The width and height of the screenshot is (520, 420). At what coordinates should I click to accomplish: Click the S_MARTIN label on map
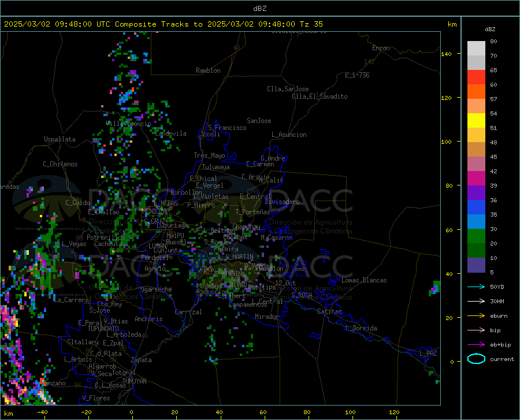point(239,257)
